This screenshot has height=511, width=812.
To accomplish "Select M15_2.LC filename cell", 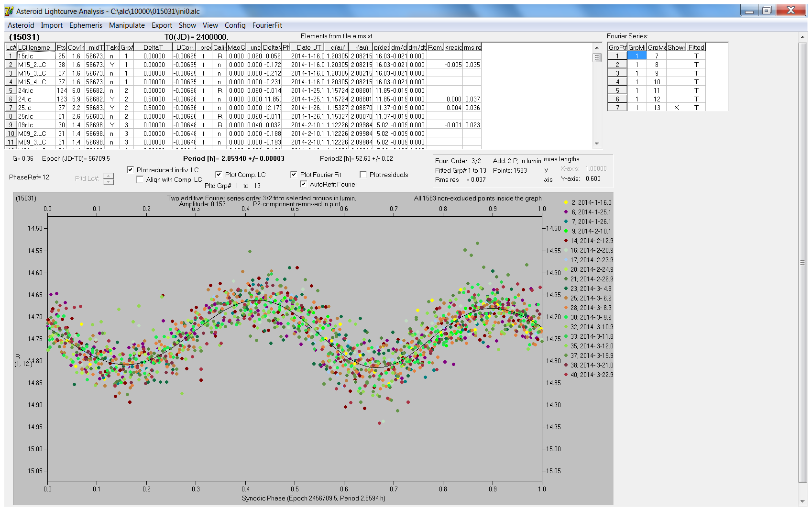I will click(36, 65).
